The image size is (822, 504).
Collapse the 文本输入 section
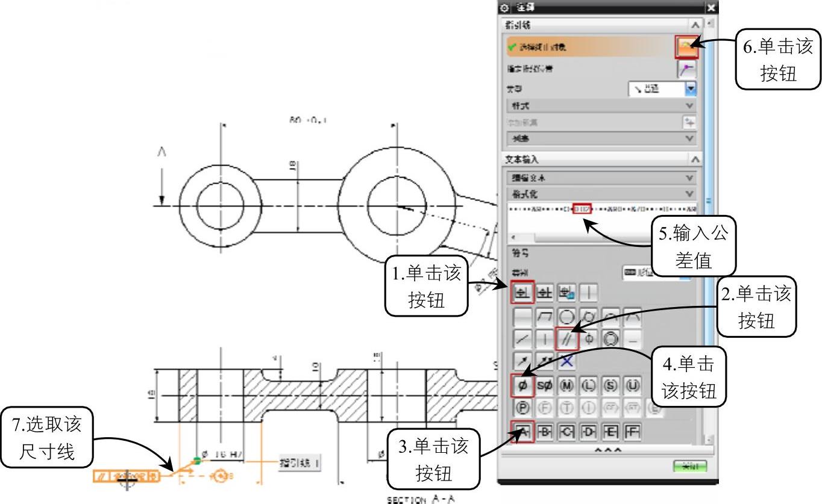point(695,160)
